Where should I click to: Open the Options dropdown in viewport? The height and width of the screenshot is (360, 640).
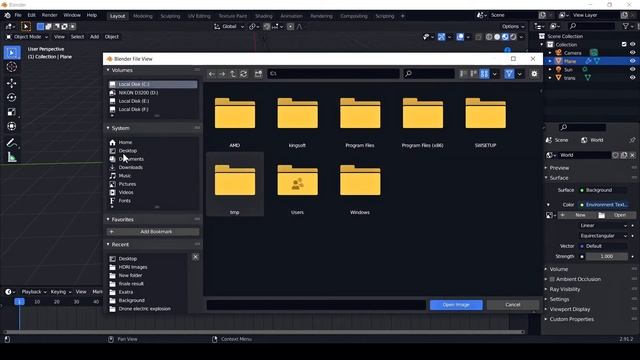tap(513, 27)
